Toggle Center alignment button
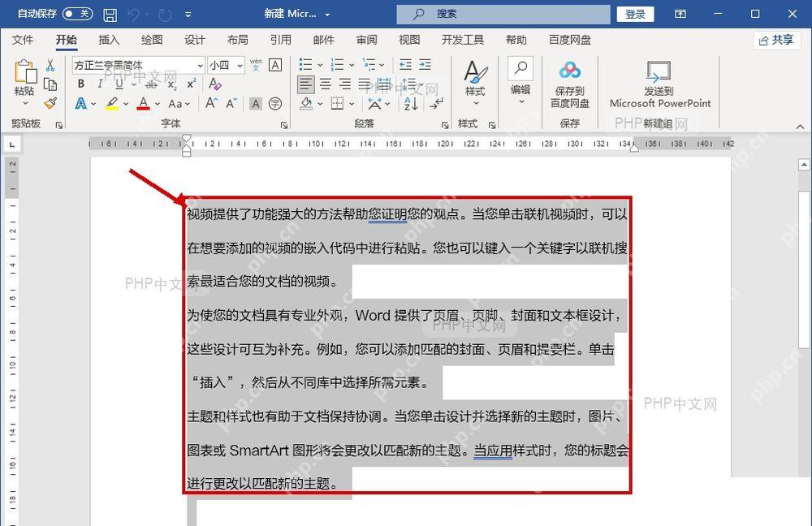The height and width of the screenshot is (526, 812). tap(326, 84)
